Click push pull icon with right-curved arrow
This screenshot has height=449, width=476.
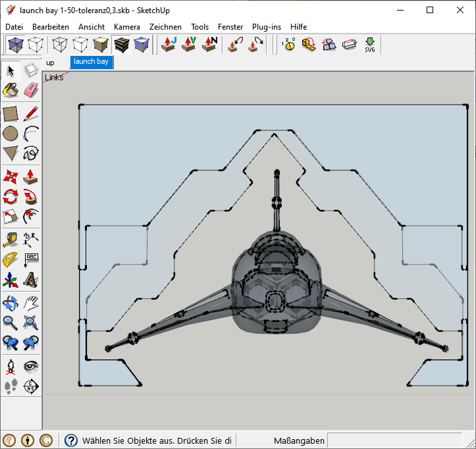click(x=255, y=45)
